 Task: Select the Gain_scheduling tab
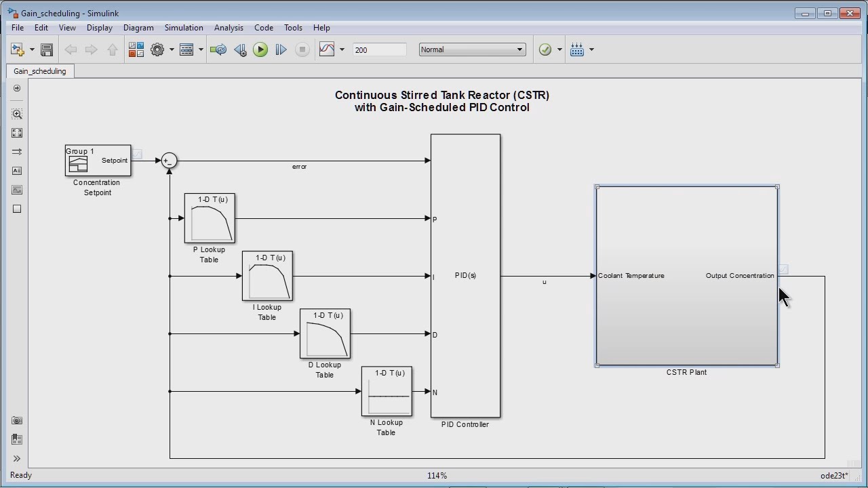pyautogui.click(x=40, y=71)
